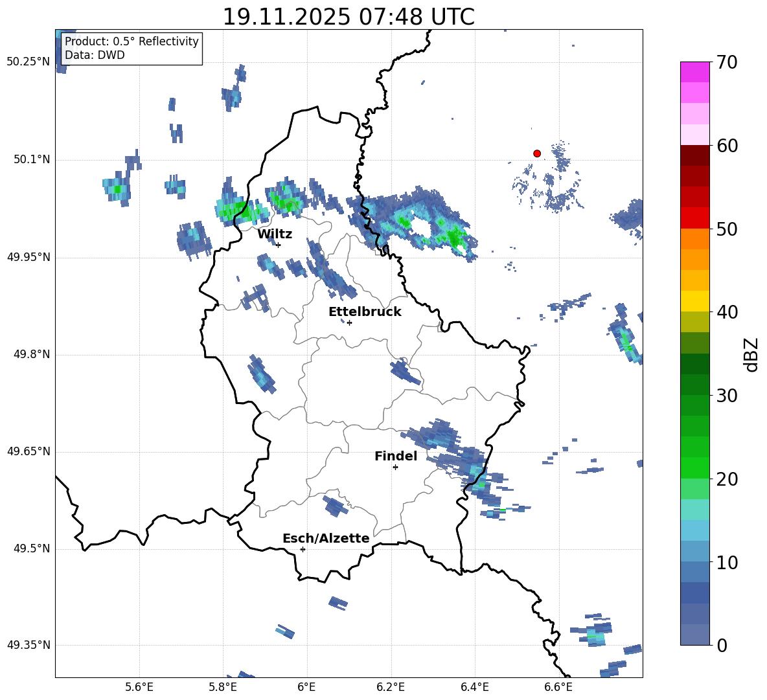
Task: Click the bright red colorbar segment near 50
Action: (x=694, y=218)
